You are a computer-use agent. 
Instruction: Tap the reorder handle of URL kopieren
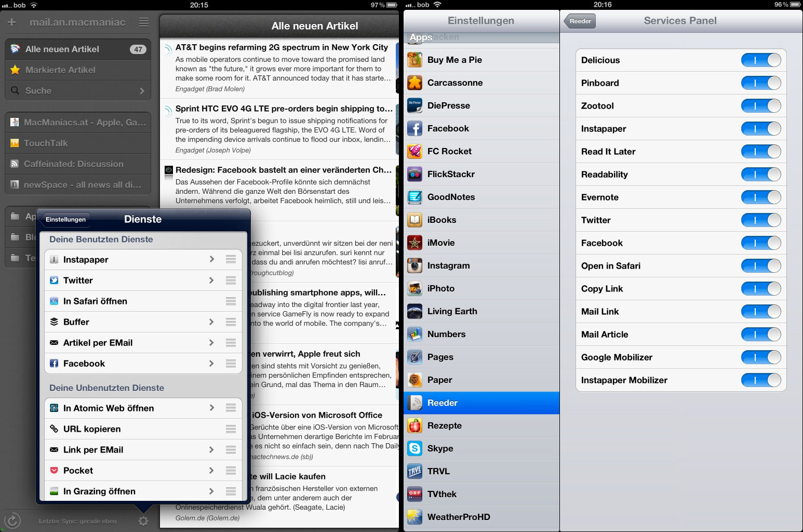coord(231,429)
